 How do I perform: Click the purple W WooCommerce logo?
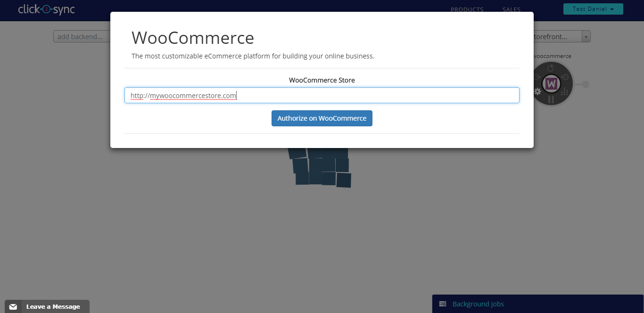point(551,84)
